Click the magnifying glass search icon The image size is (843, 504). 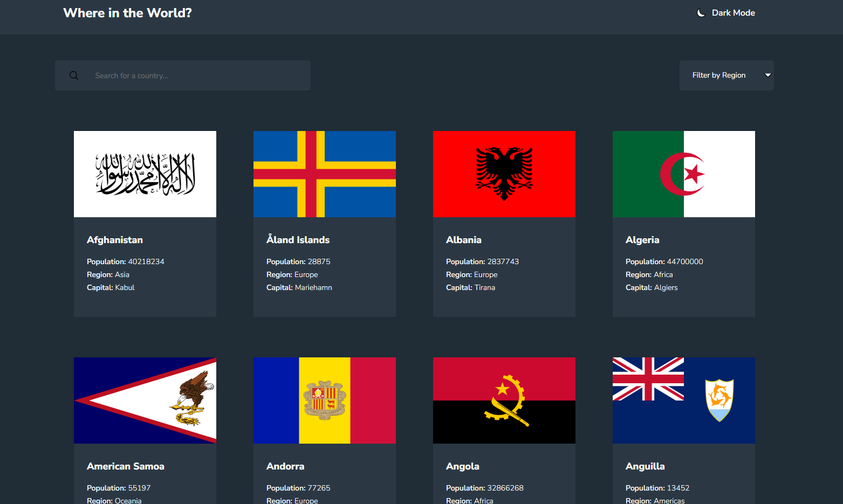(x=74, y=75)
